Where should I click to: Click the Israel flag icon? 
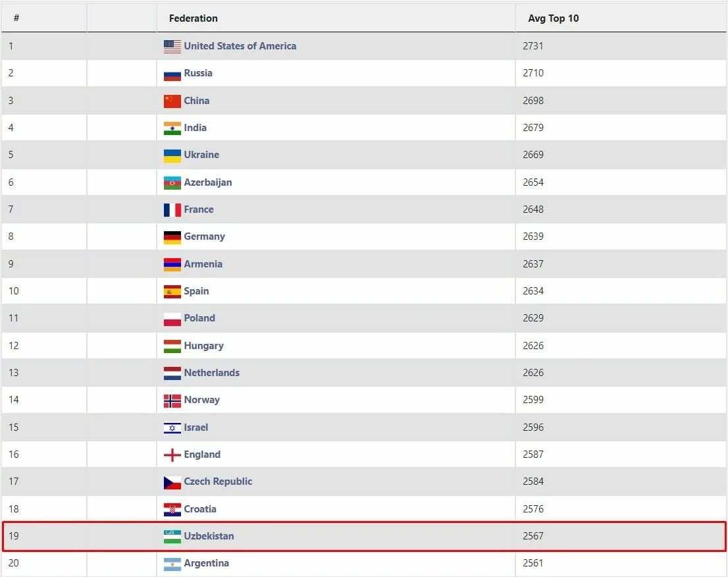172,428
